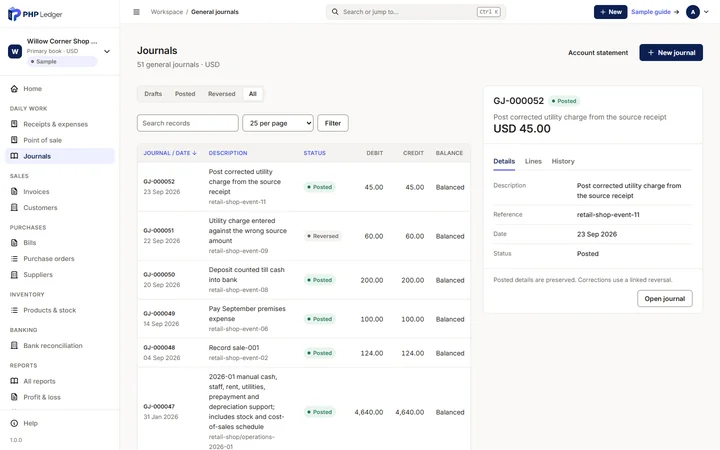The width and height of the screenshot is (720, 450).
Task: Select journal row GJ-000049
Action: 304,319
